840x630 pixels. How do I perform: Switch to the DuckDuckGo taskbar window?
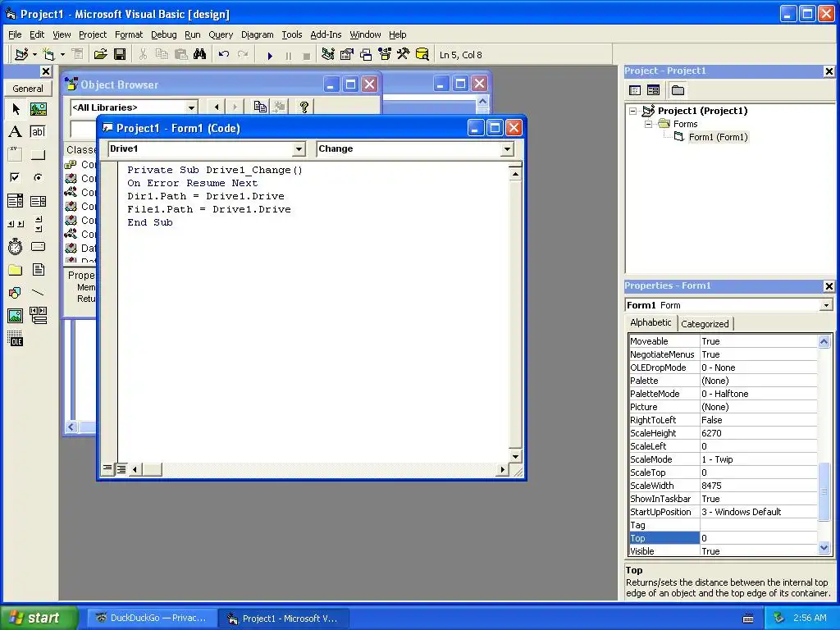click(x=152, y=618)
